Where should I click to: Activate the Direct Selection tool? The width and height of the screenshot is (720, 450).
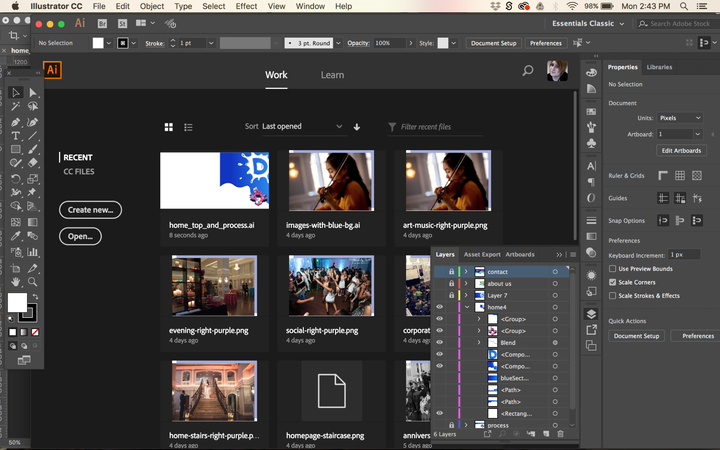[x=33, y=92]
